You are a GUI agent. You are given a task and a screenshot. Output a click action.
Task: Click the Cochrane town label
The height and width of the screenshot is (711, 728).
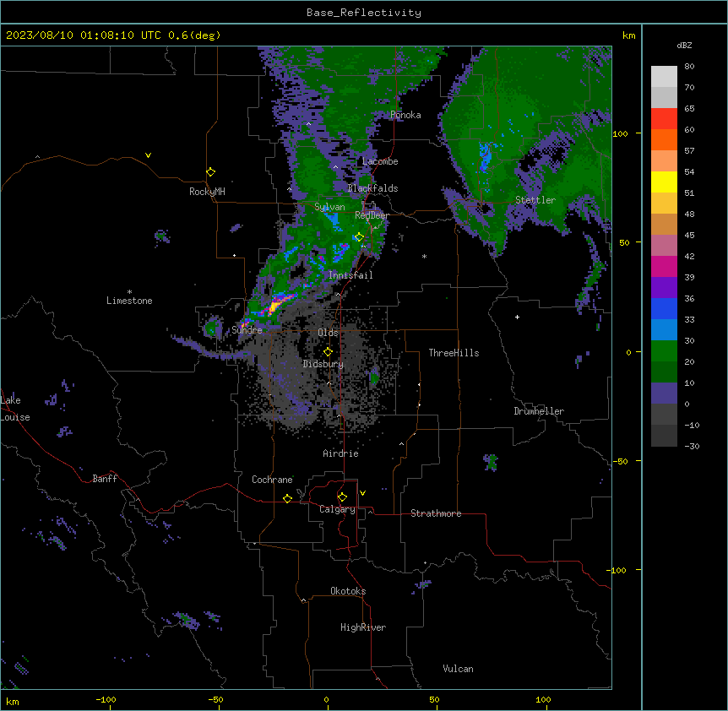[x=272, y=480]
